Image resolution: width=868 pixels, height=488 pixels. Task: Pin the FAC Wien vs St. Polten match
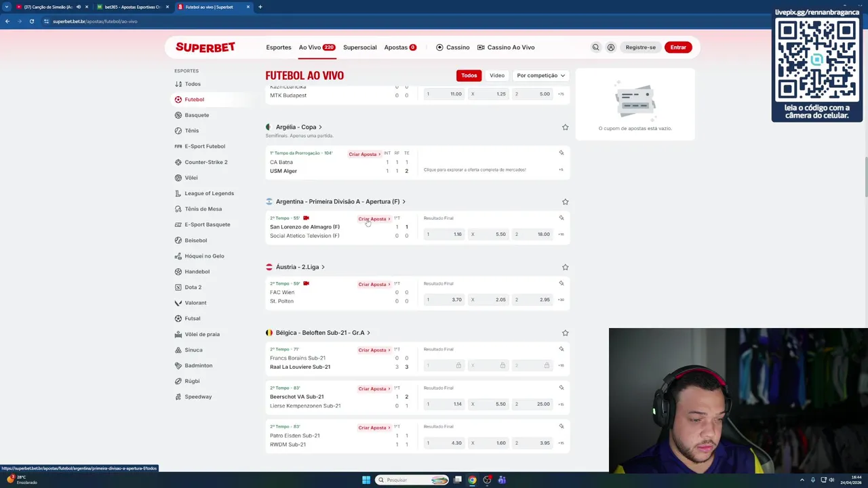[x=561, y=283]
